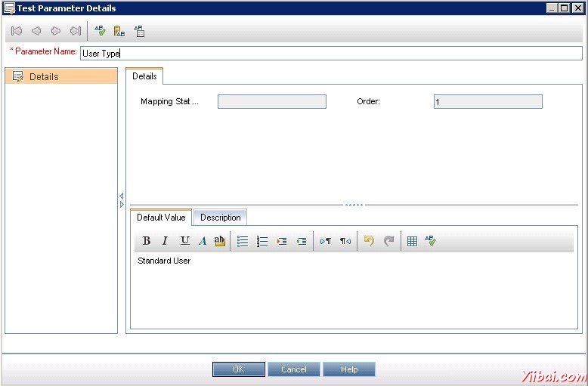Increase the paragraph indent
This screenshot has width=588, height=386.
282,241
